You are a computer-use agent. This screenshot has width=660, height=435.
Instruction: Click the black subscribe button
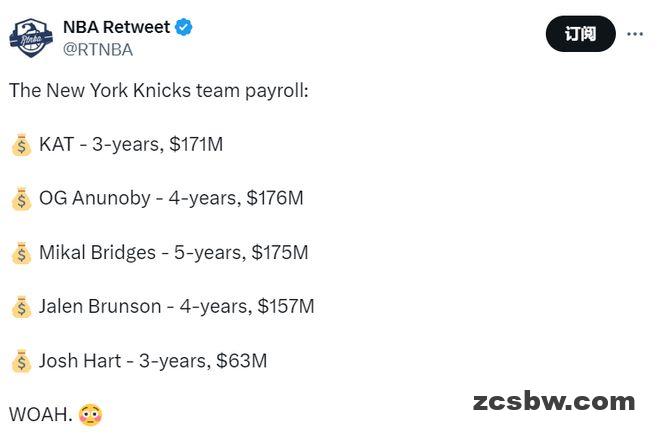point(580,34)
